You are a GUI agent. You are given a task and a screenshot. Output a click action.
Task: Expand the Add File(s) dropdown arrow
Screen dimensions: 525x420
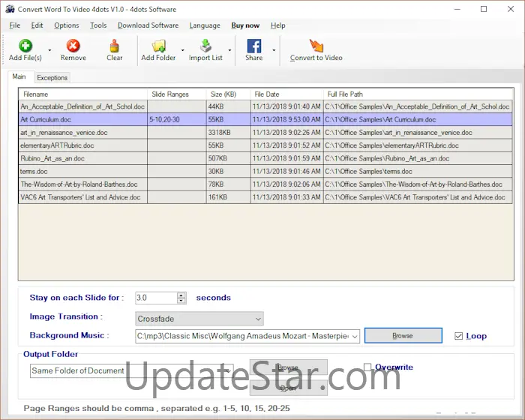point(50,50)
